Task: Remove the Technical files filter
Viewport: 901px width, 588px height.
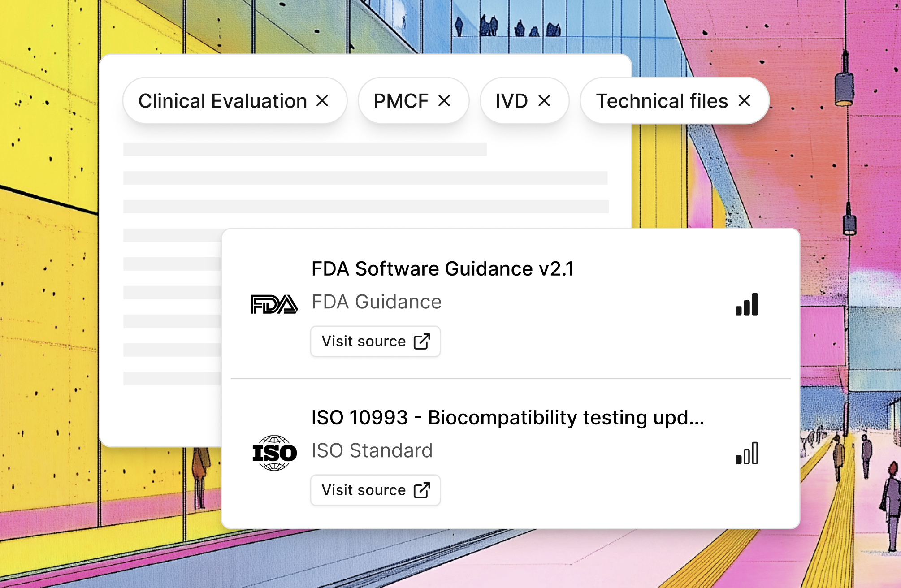Action: 744,100
